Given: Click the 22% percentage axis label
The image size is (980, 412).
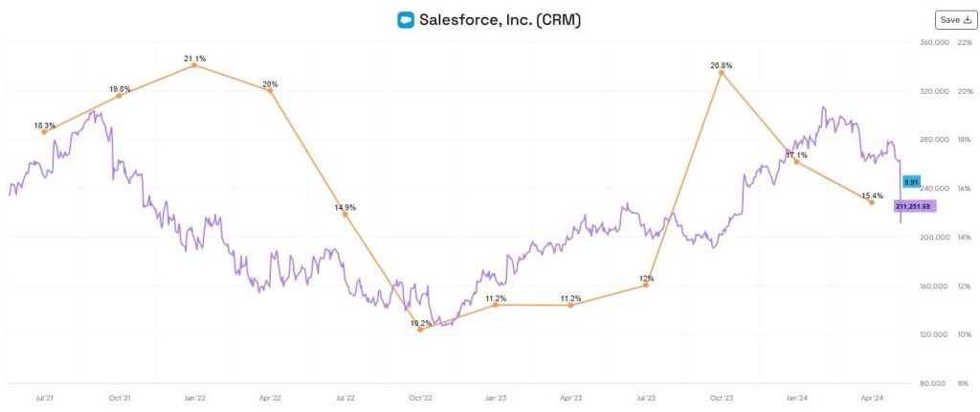Looking at the screenshot, I should [964, 43].
